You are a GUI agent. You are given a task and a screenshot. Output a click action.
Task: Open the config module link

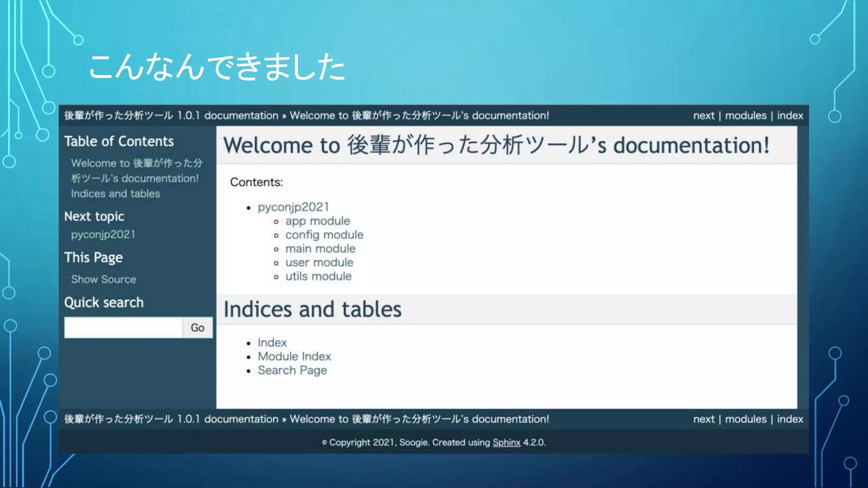click(x=324, y=235)
